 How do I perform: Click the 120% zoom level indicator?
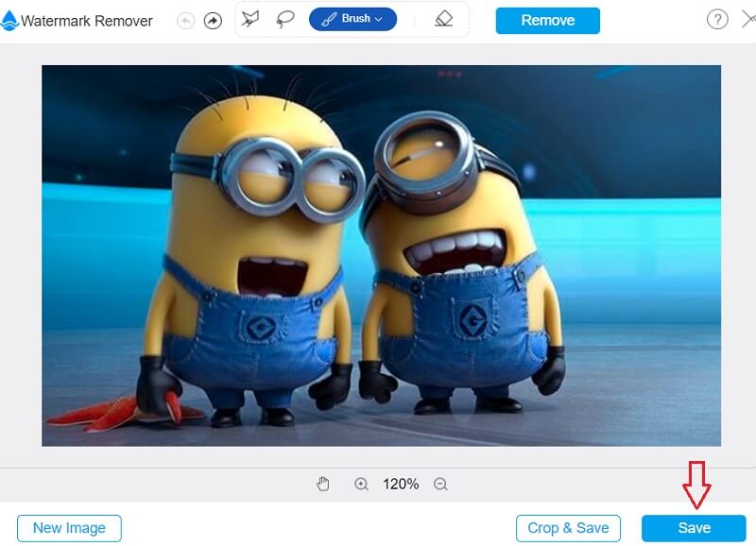tap(401, 484)
